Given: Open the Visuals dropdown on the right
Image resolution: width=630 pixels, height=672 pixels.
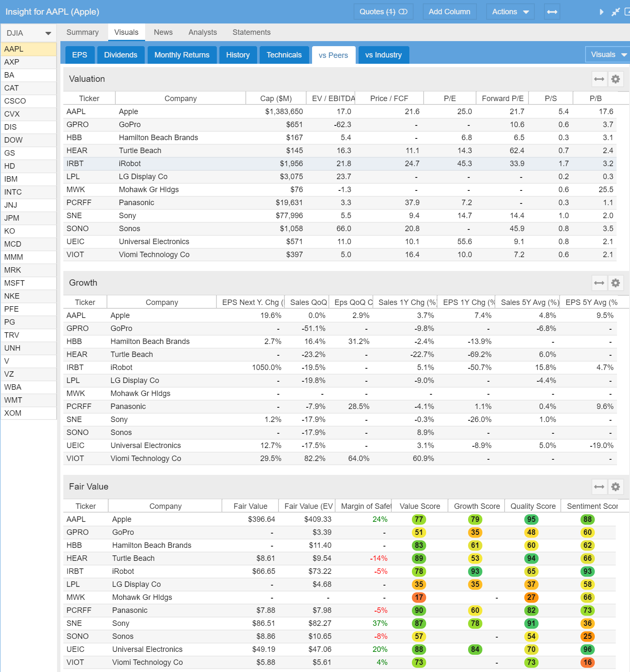Looking at the screenshot, I should coord(608,55).
